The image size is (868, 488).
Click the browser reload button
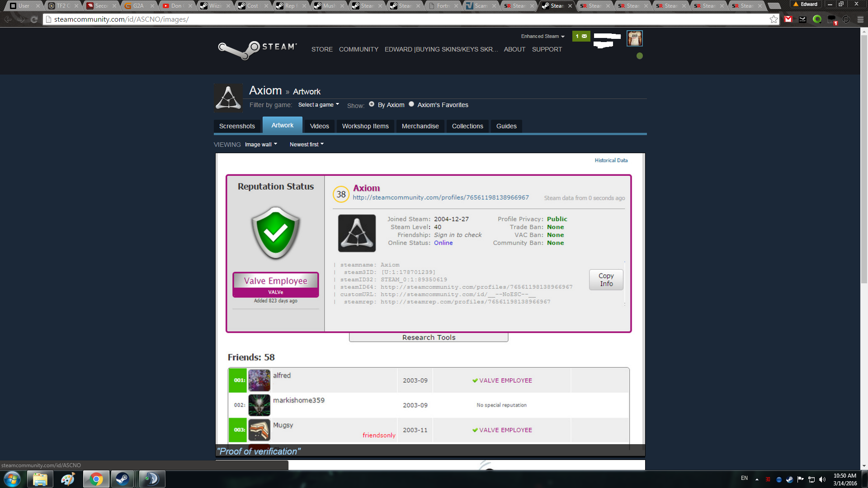(x=34, y=19)
